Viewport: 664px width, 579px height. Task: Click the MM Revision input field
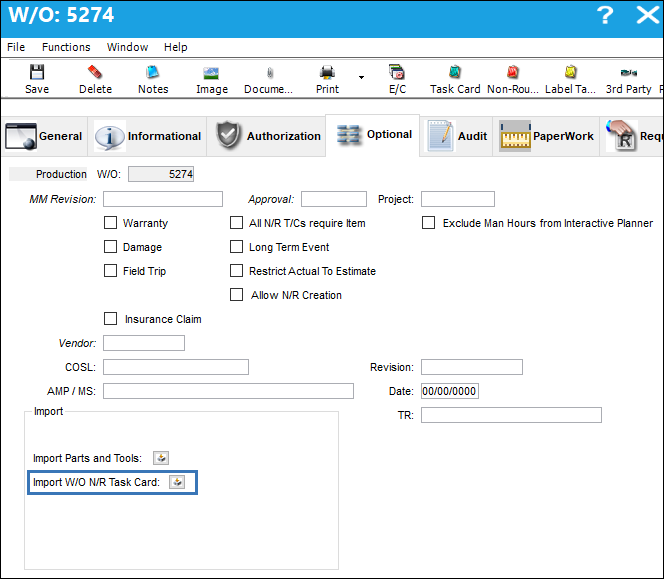[163, 199]
